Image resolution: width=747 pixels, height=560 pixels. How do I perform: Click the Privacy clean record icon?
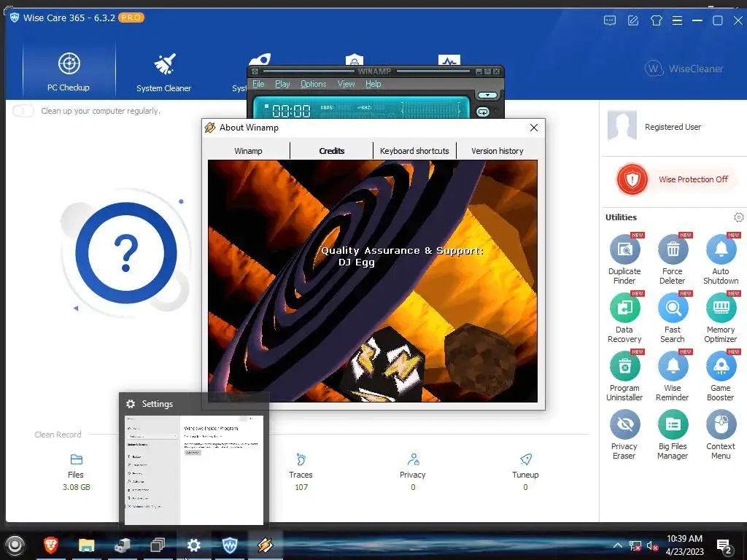[413, 459]
